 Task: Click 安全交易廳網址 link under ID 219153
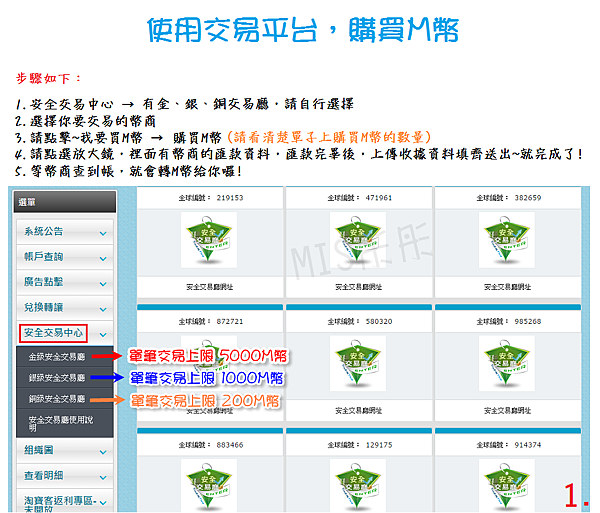point(210,287)
